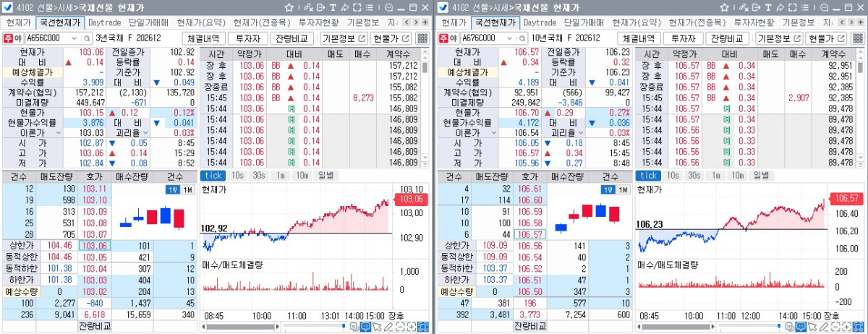Open the 투자자현황 tab in left window
The height and width of the screenshot is (334, 868).
pos(318,22)
